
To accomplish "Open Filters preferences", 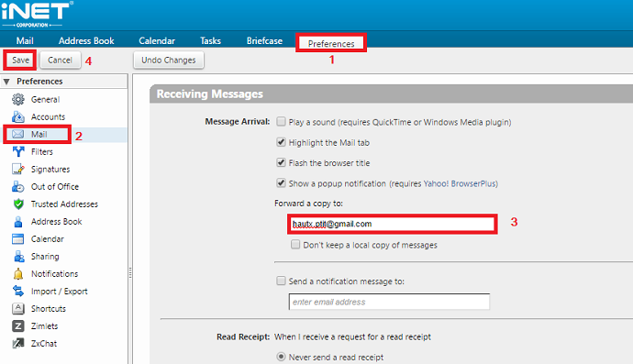I will [42, 151].
